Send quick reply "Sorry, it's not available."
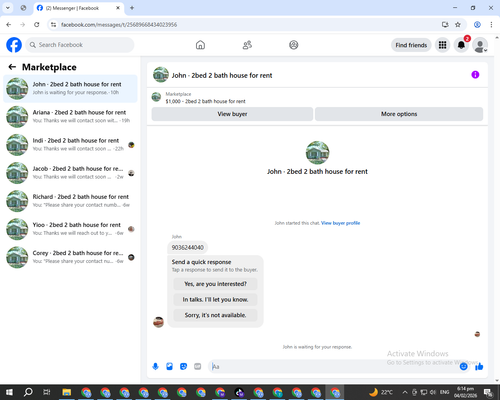This screenshot has width=500, height=400. pos(215,315)
